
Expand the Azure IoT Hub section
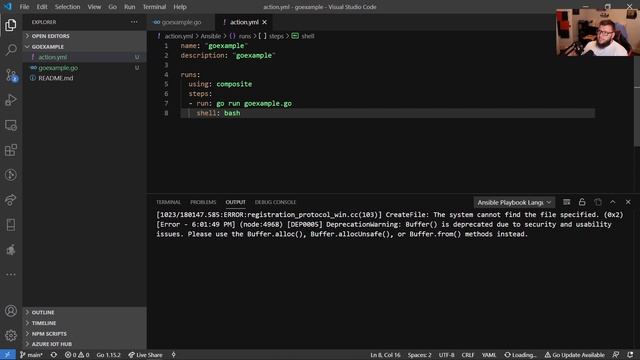(x=84, y=344)
